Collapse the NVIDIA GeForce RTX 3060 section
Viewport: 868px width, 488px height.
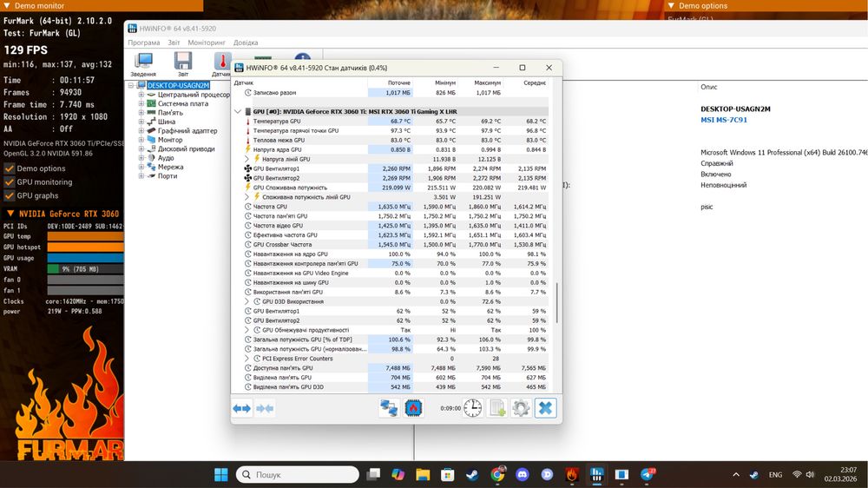(10, 214)
